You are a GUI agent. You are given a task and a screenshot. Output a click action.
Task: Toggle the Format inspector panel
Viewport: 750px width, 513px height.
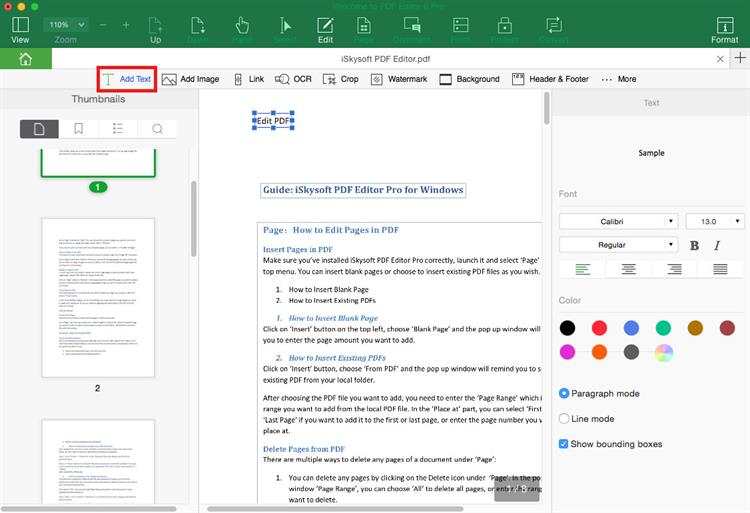(x=725, y=30)
